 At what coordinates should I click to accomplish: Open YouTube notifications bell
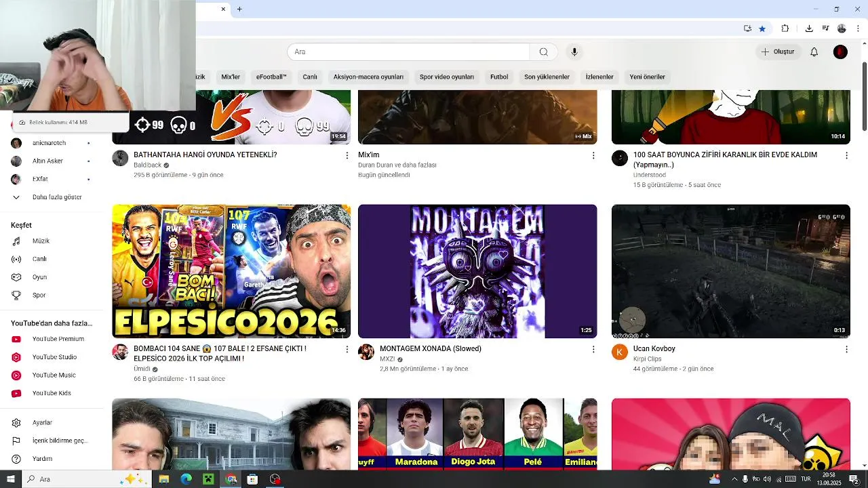coord(814,52)
